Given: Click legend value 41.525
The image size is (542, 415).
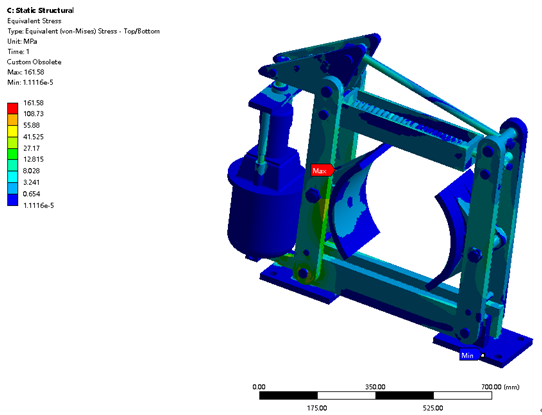Looking at the screenshot, I should click(x=33, y=137).
